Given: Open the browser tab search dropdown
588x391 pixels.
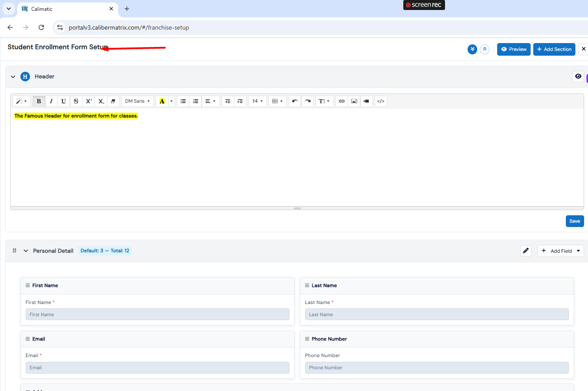Looking at the screenshot, I should 9,9.
